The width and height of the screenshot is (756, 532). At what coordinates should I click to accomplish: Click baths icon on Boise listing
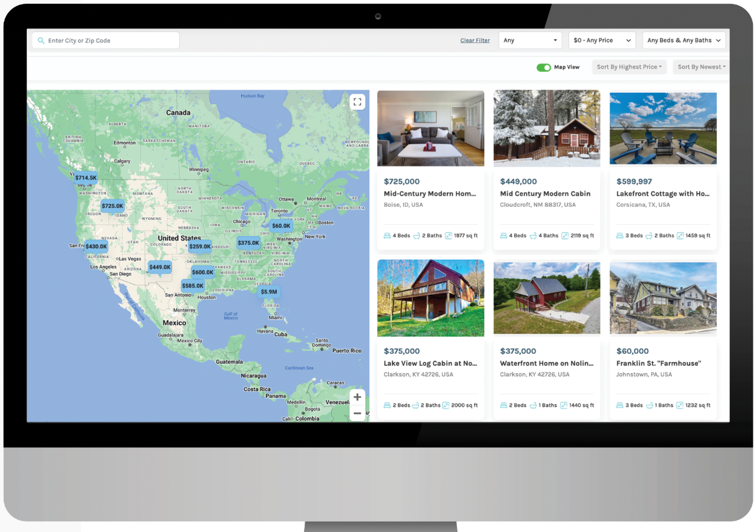415,236
